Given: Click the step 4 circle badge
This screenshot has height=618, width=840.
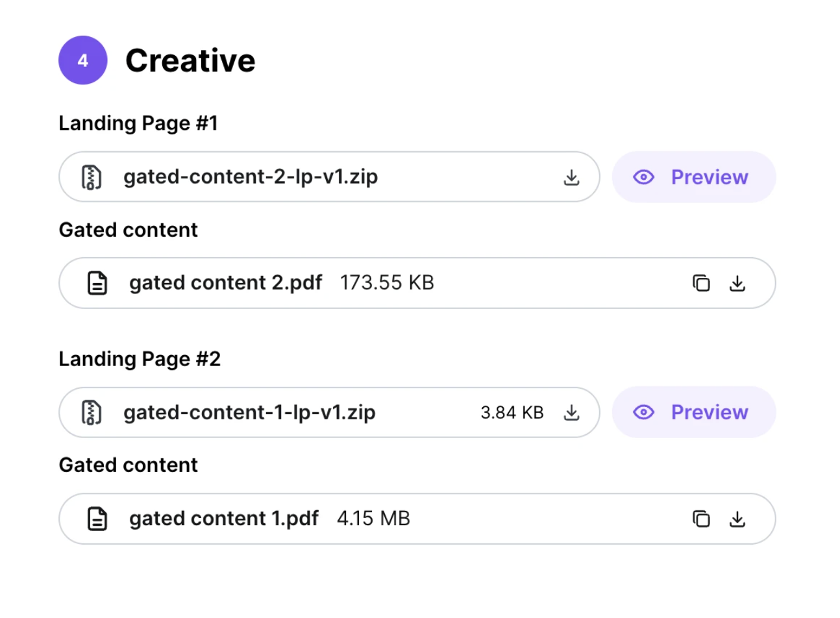Looking at the screenshot, I should coord(83,60).
